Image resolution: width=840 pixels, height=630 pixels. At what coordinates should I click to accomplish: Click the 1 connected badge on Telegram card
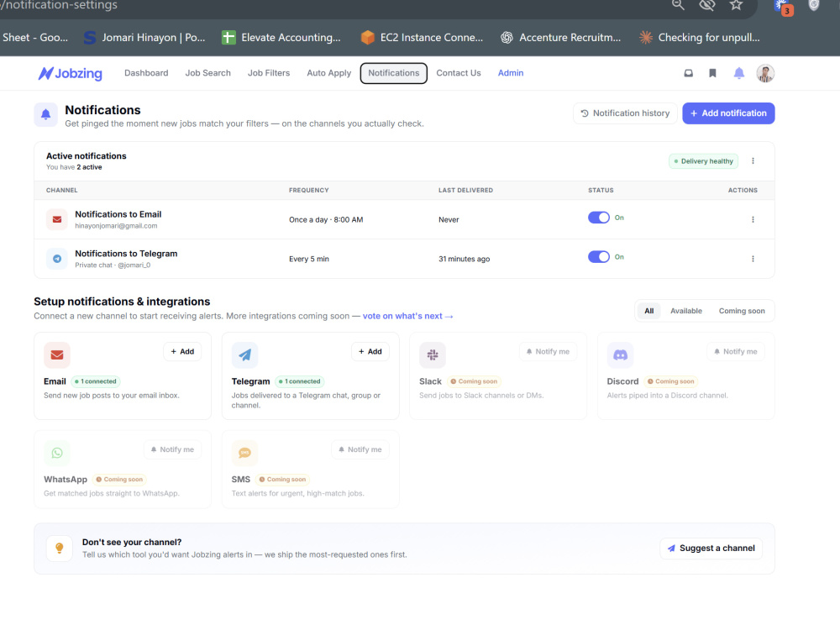300,381
